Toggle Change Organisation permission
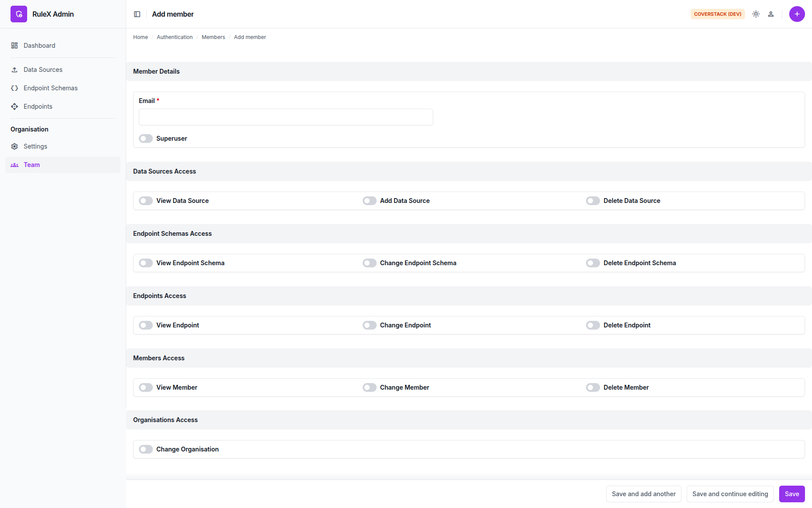 pyautogui.click(x=146, y=449)
